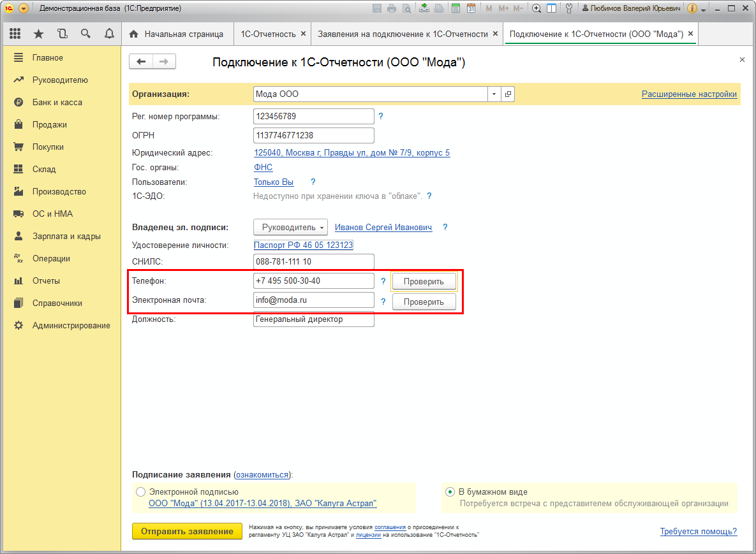Open the sections menu grid icon
Viewport: 756px width, 554px height.
[15, 34]
